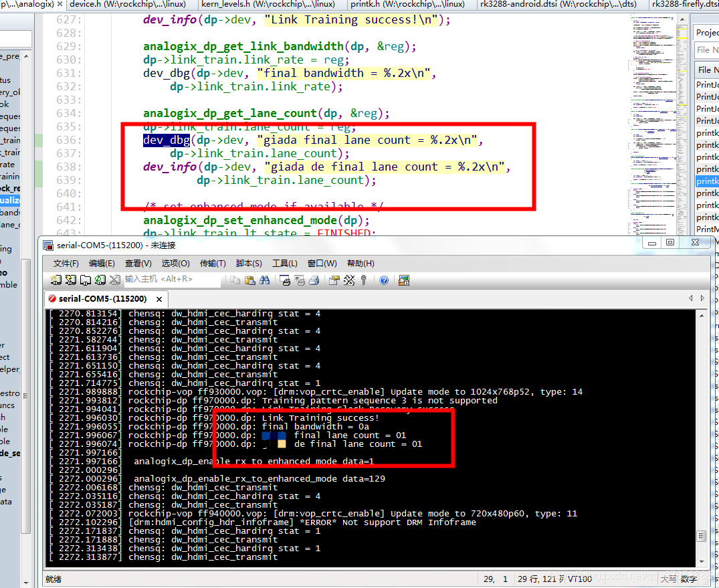Click the key-shaped keymap icon

coord(363,280)
